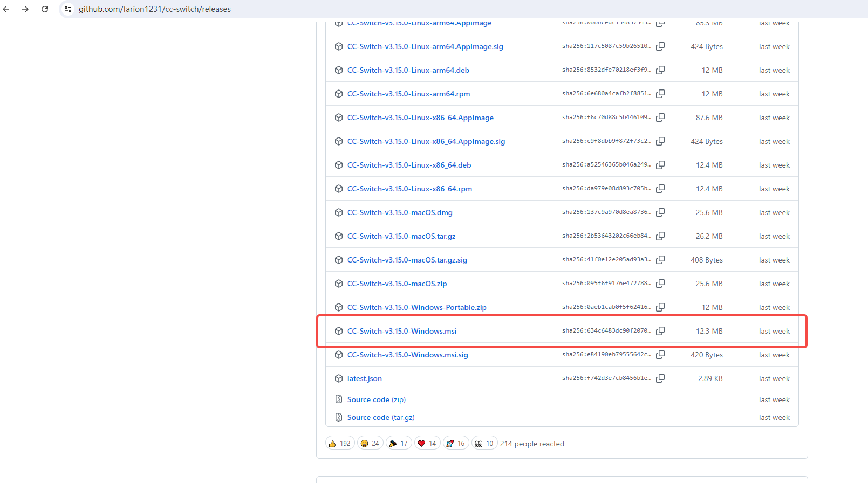React with the party popper emoji (17)
Screen dimensions: 868x483
coord(399,444)
